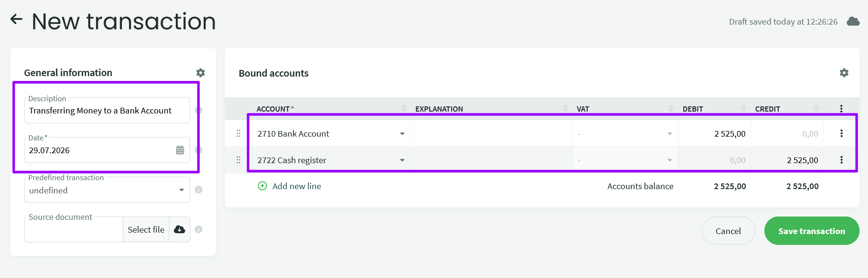868x278 pixels.
Task: Open General information settings gear
Action: coord(201,73)
